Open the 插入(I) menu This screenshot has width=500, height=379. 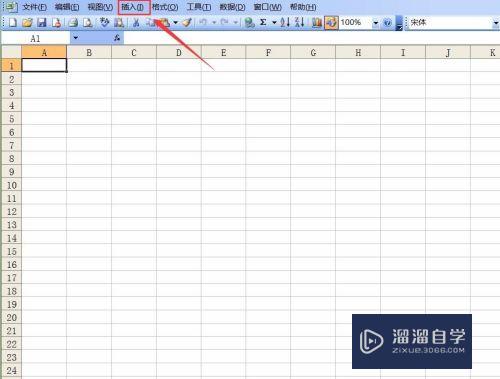133,7
